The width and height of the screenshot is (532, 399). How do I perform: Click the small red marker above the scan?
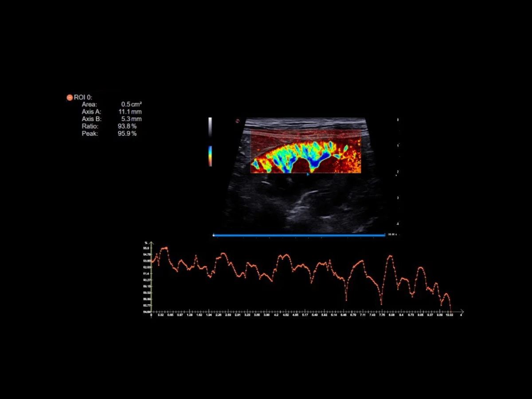(x=238, y=120)
